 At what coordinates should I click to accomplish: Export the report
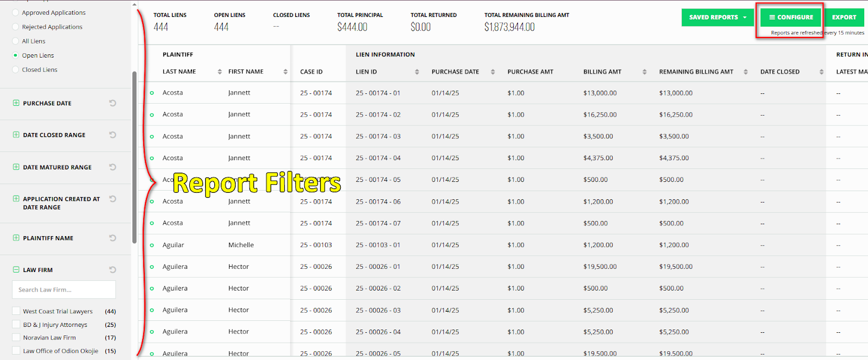point(844,17)
